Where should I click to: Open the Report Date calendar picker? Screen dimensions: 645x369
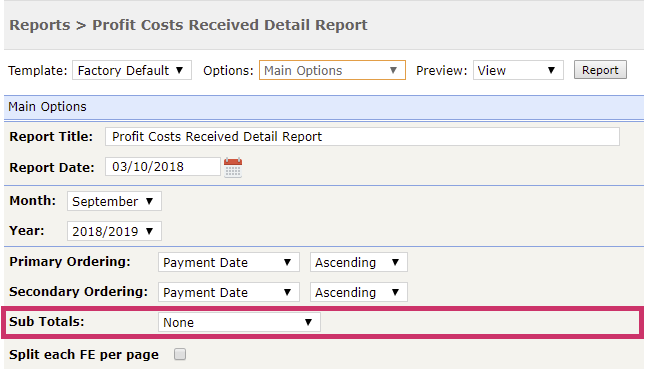(x=233, y=167)
